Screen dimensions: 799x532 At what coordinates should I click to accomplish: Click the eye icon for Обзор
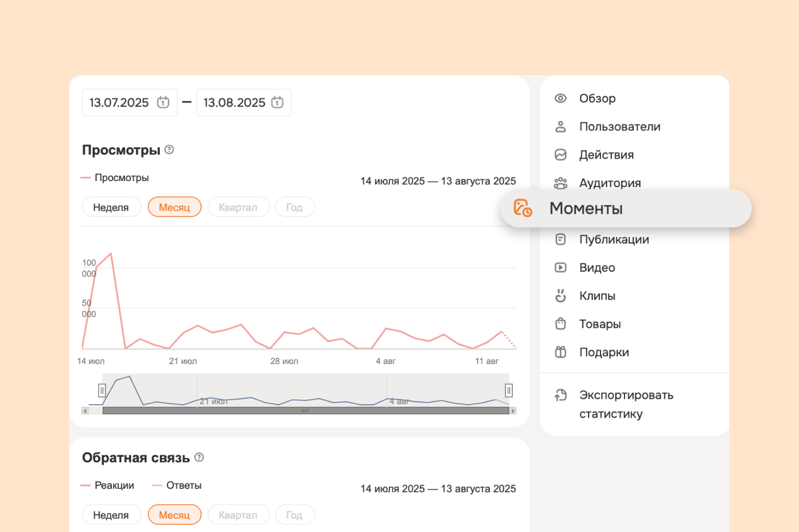point(561,99)
